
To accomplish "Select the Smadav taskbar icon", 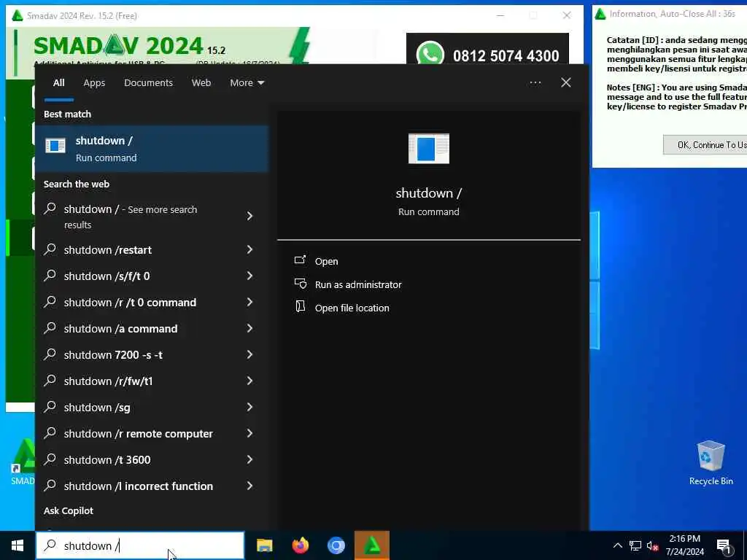I will (x=372, y=545).
